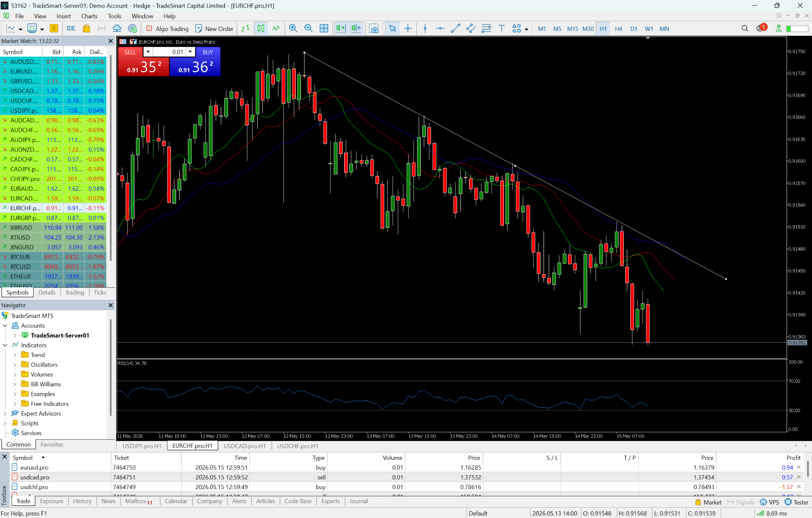Zoom out of the chart
The height and width of the screenshot is (518, 812).
point(308,29)
